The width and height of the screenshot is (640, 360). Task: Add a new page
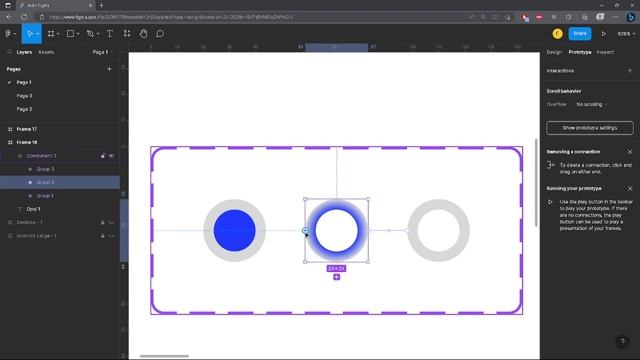[x=109, y=69]
